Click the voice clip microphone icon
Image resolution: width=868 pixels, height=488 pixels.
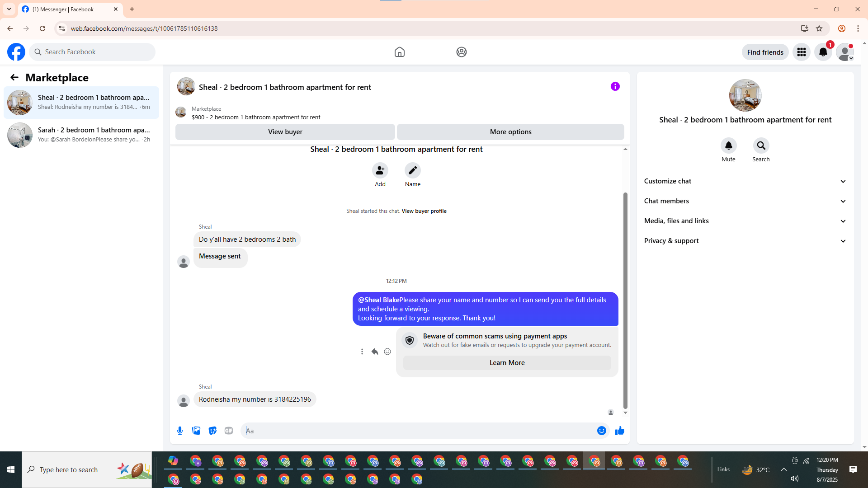coord(180,431)
